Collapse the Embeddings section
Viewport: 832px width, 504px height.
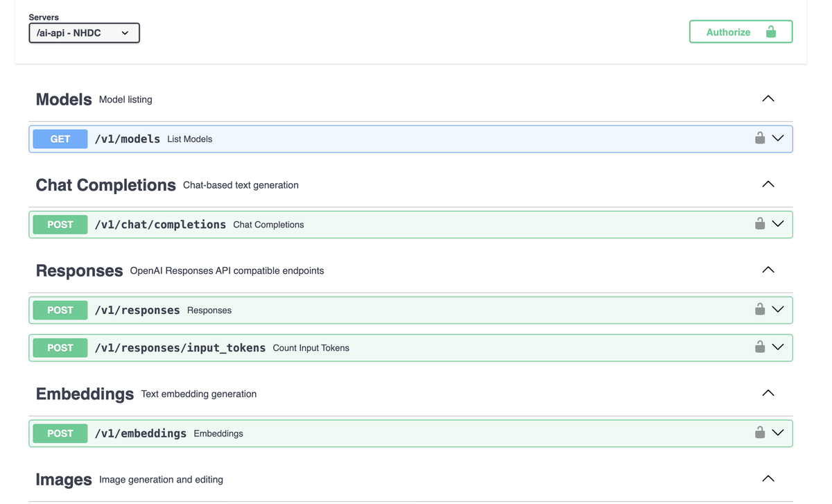768,393
